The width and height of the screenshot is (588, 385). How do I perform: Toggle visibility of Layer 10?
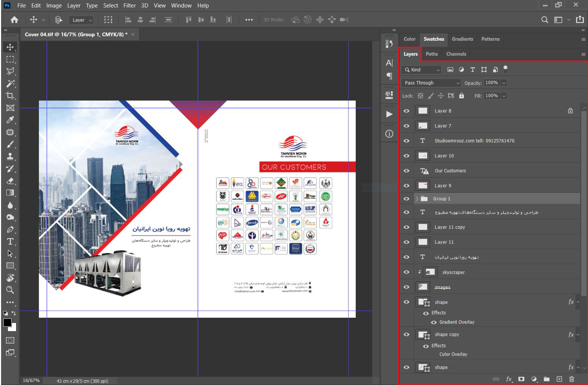click(407, 156)
